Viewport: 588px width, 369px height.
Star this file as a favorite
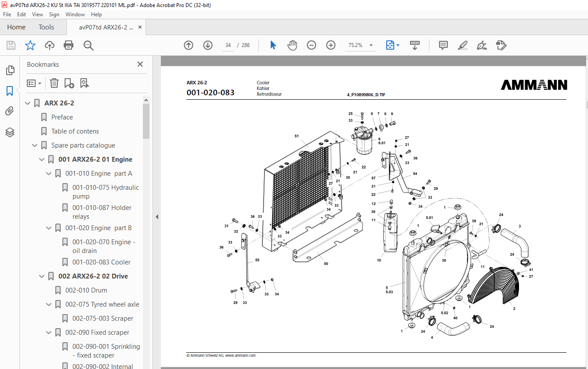click(30, 45)
